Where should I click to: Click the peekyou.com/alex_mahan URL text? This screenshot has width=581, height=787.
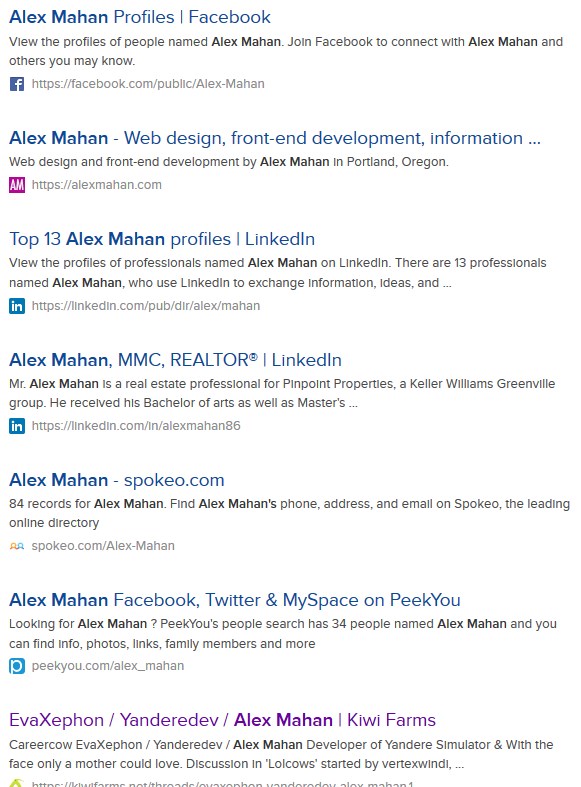point(108,666)
